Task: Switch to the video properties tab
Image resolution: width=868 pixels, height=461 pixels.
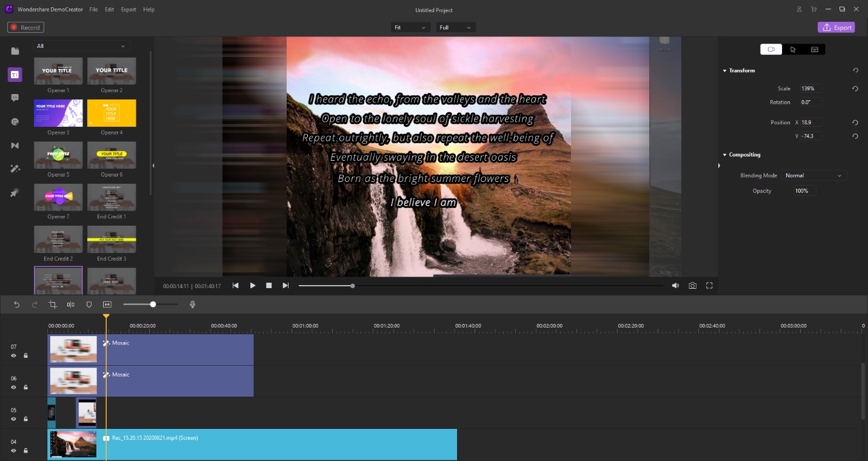Action: click(x=771, y=50)
